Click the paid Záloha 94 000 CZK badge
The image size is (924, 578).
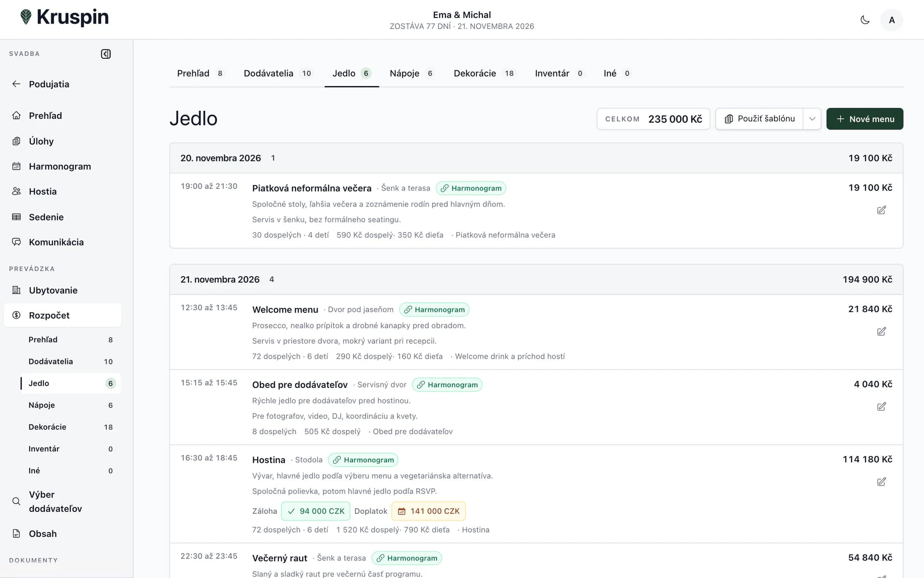[316, 511]
